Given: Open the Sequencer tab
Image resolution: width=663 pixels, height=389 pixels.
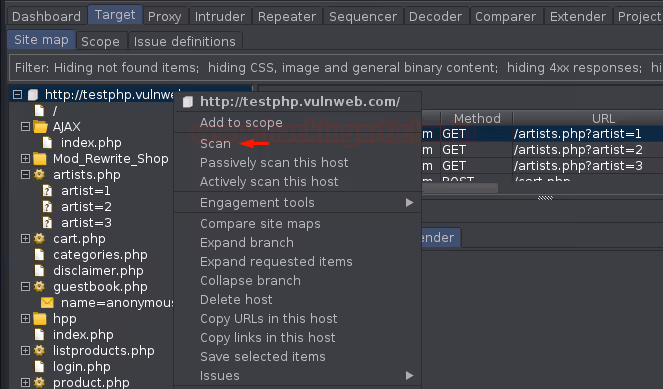Looking at the screenshot, I should pos(363,16).
